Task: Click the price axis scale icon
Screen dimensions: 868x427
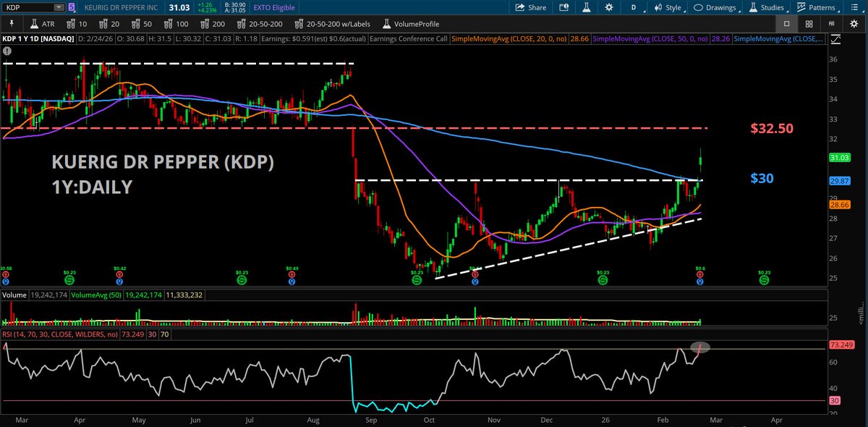Action: click(835, 38)
